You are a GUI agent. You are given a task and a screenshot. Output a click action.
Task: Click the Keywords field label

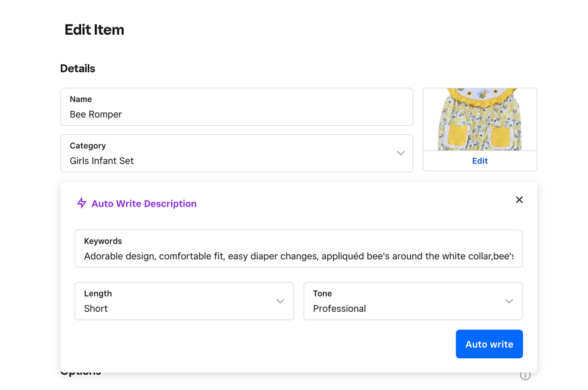pyautogui.click(x=103, y=241)
